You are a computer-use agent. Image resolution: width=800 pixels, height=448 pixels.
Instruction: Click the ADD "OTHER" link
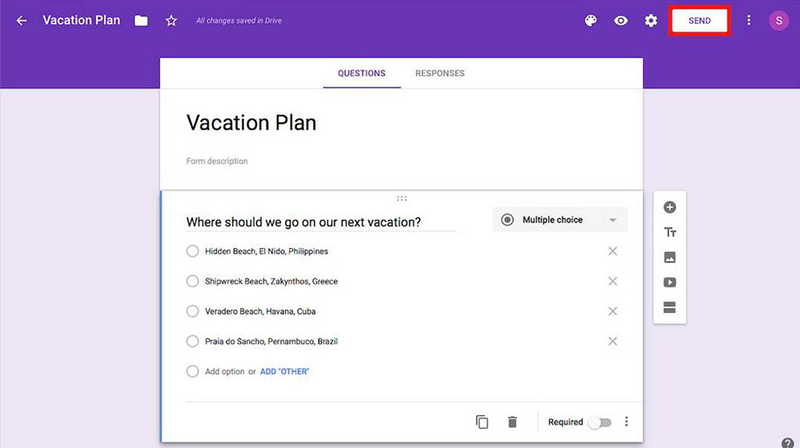click(285, 371)
